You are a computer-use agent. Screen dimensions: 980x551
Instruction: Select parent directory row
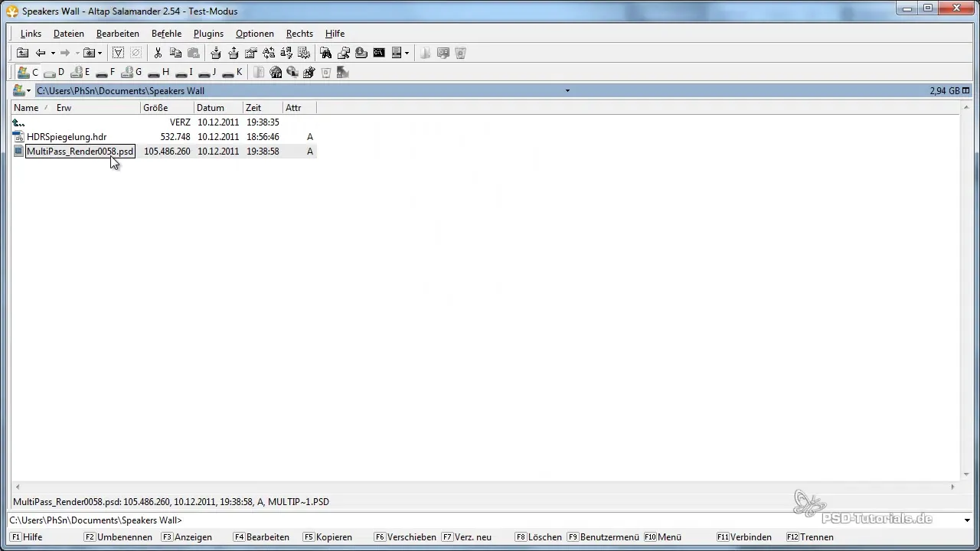click(x=164, y=122)
